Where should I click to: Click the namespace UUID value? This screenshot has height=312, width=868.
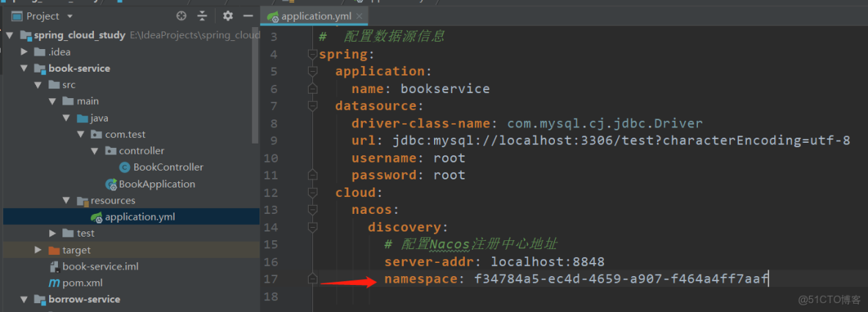tap(621, 279)
